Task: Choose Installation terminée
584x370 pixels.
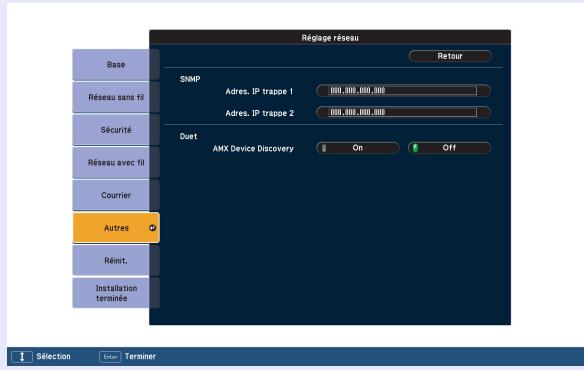Action: point(116,293)
